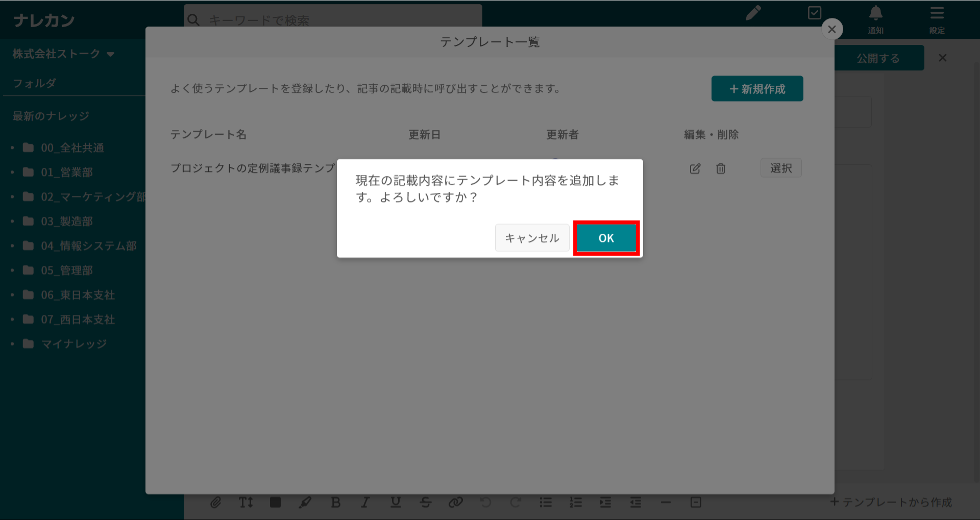Screen dimensions: 980x520
Task: Toggle bold formatting in editor toolbar
Action: (x=335, y=503)
